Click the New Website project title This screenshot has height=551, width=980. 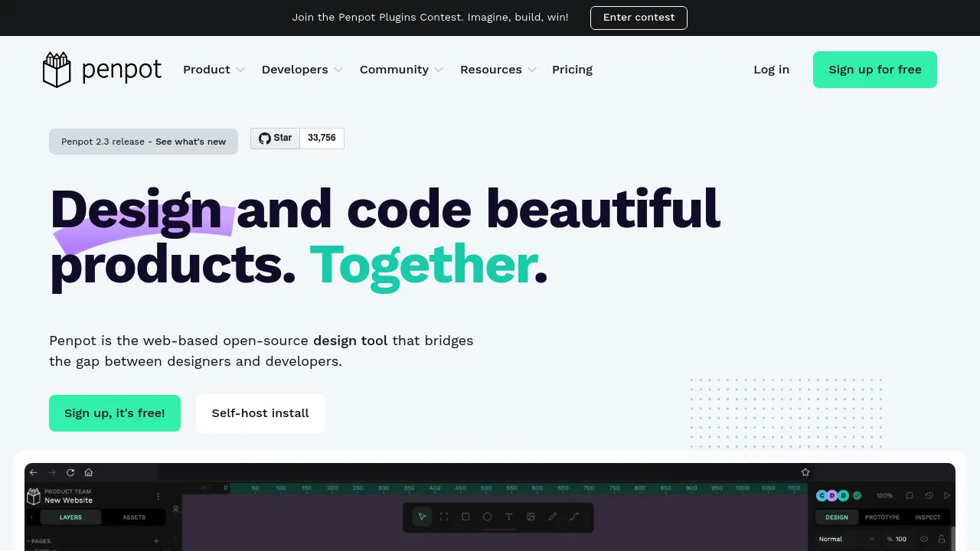[x=68, y=500]
